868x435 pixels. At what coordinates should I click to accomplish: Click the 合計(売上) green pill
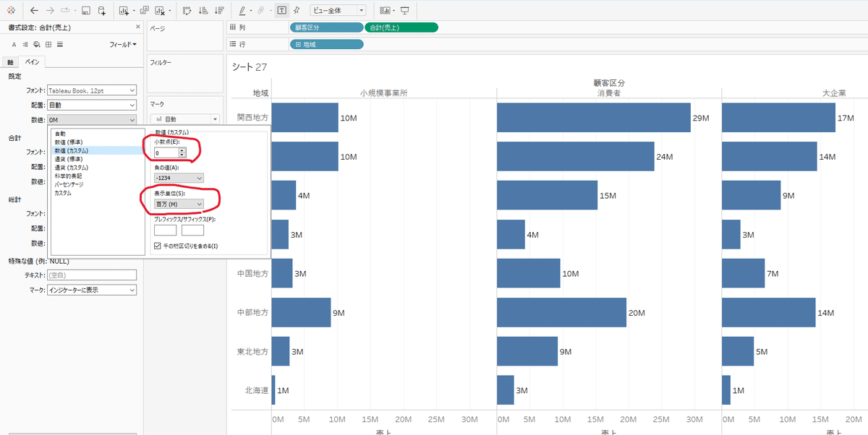point(401,27)
